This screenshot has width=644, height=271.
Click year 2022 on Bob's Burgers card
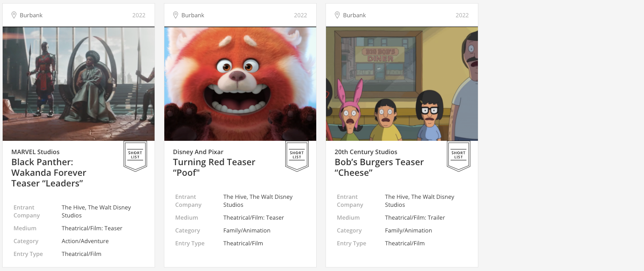(x=462, y=15)
